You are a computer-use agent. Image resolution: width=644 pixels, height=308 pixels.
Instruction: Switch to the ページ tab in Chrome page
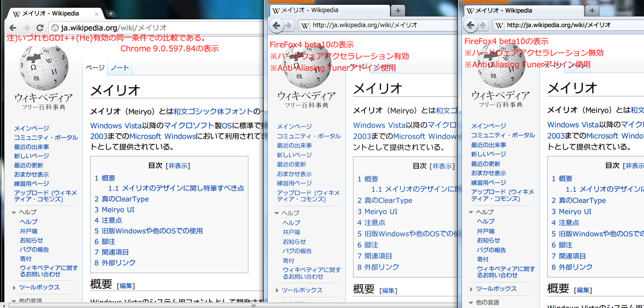tap(95, 68)
